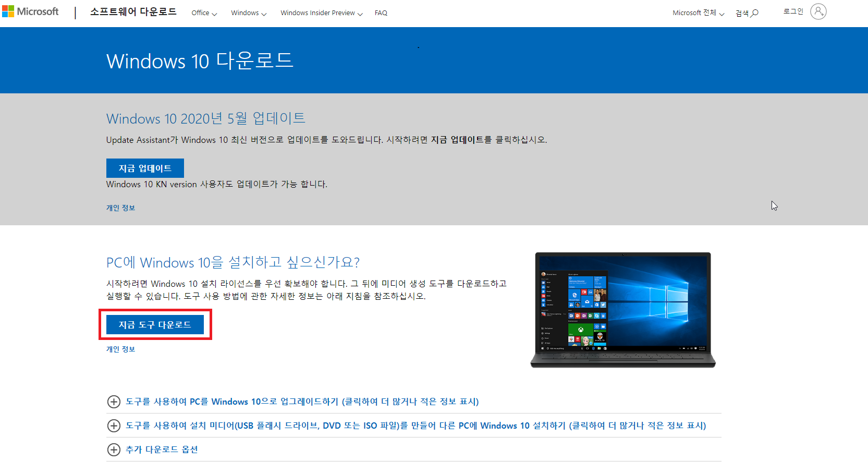Viewport: 868px width, 474px height.
Task: Expand 도구를 사용하여 PC를 Windows 10으로 업그레이드하기
Action: coord(302,402)
